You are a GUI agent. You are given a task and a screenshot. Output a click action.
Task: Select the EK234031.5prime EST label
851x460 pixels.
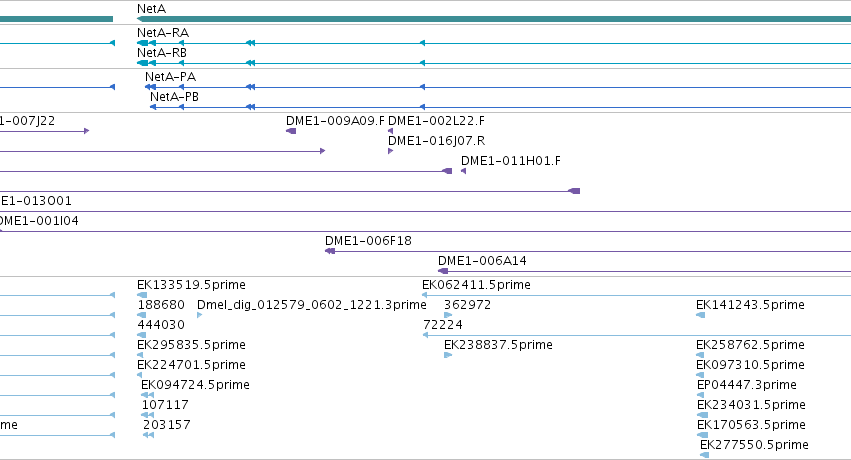(751, 405)
